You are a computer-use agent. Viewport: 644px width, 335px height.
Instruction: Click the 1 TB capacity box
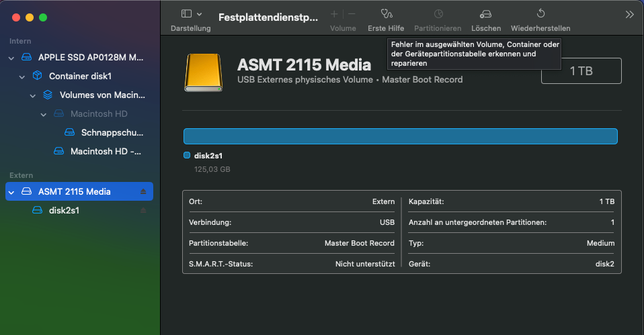(x=581, y=71)
